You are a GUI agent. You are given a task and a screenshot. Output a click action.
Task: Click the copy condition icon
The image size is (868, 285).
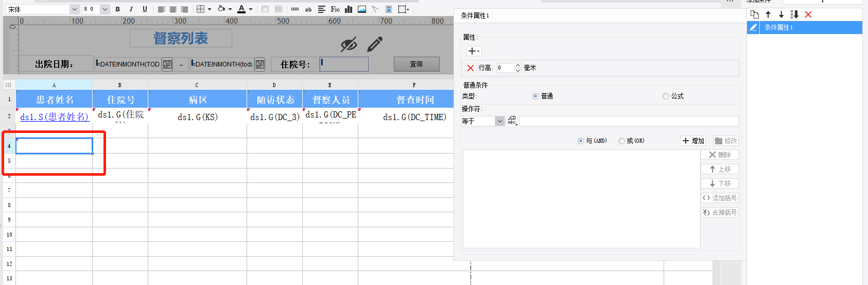pyautogui.click(x=755, y=14)
